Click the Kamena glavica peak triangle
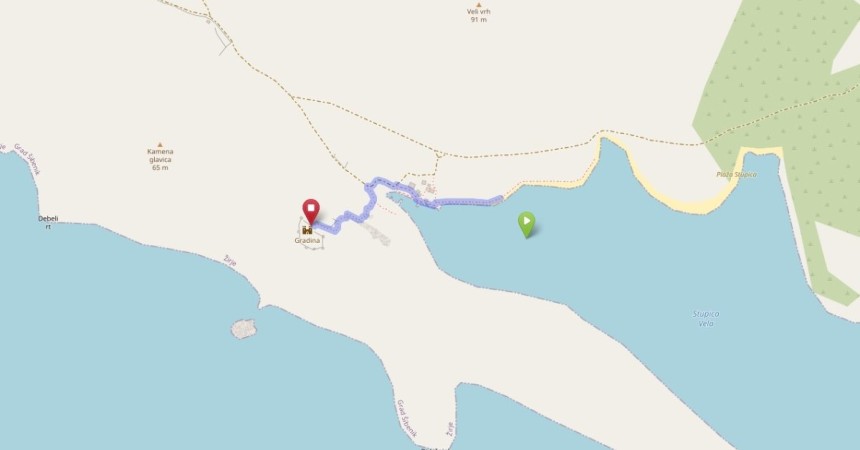Screen dimensions: 860x450 pos(160,145)
